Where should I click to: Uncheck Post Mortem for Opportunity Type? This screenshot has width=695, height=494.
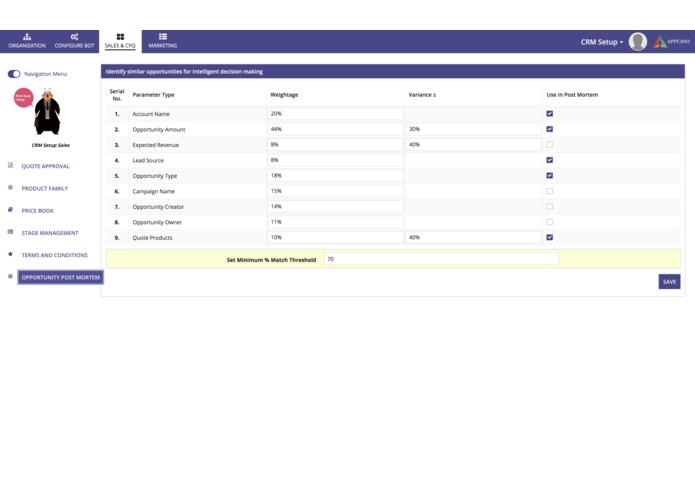pyautogui.click(x=550, y=176)
